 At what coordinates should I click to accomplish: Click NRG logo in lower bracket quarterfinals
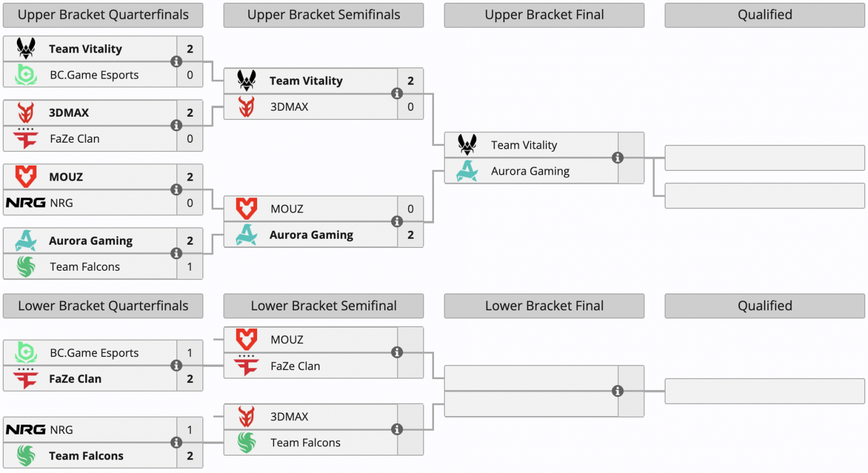(x=25, y=430)
